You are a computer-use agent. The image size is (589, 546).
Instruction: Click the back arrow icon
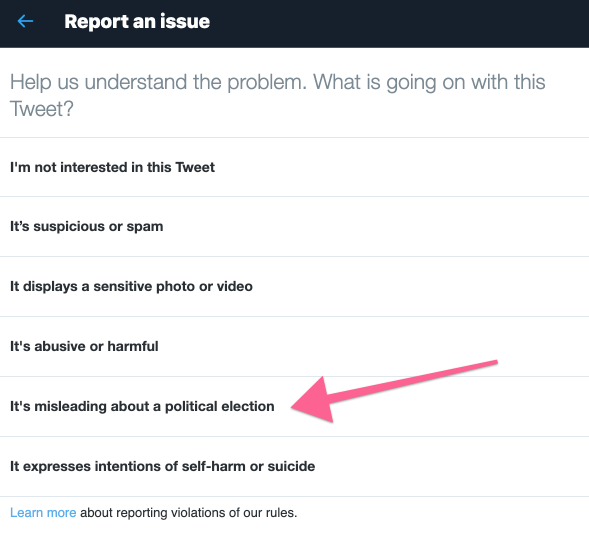tap(26, 21)
